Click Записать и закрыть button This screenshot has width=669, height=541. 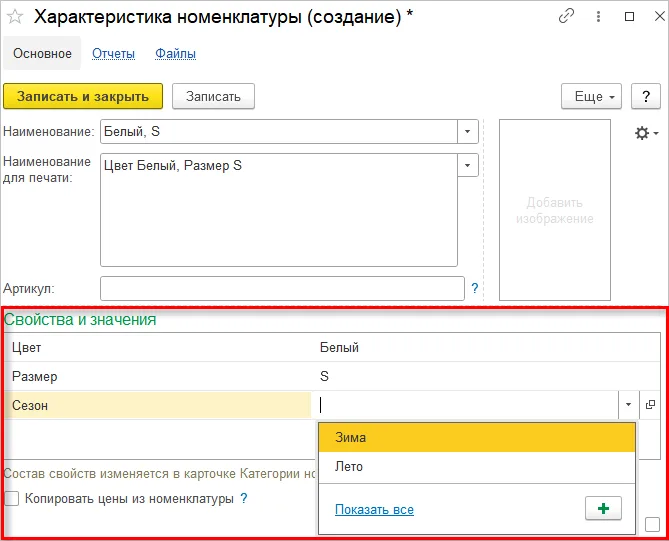[83, 96]
